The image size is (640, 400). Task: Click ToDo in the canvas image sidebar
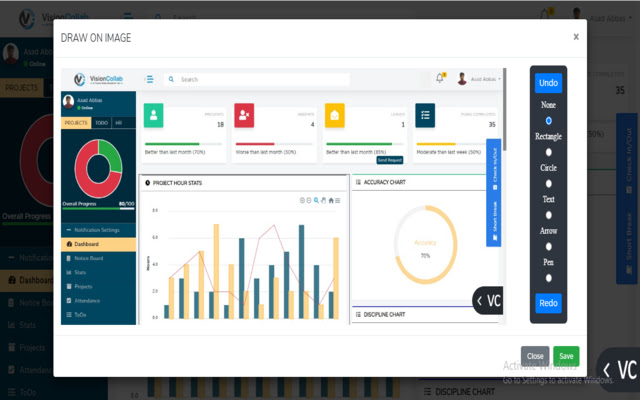[x=98, y=315]
